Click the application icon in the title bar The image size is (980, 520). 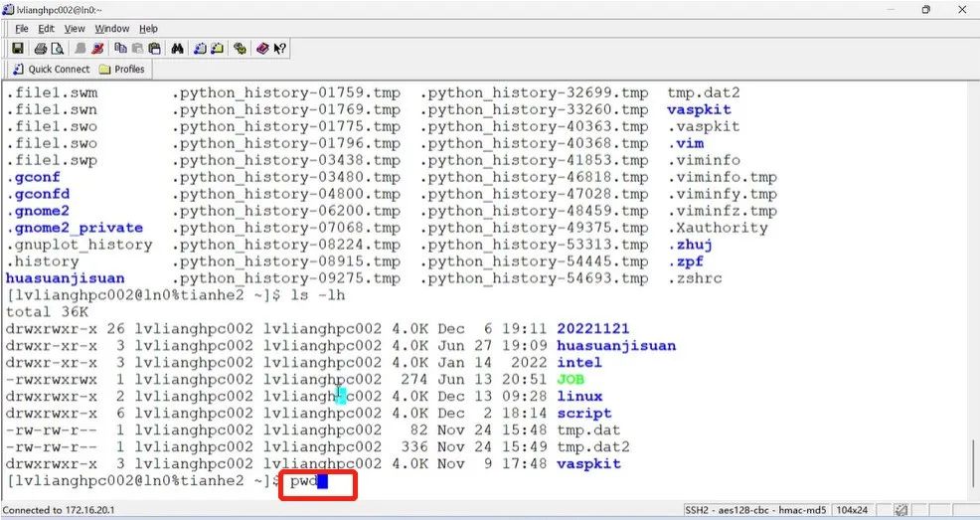8,9
